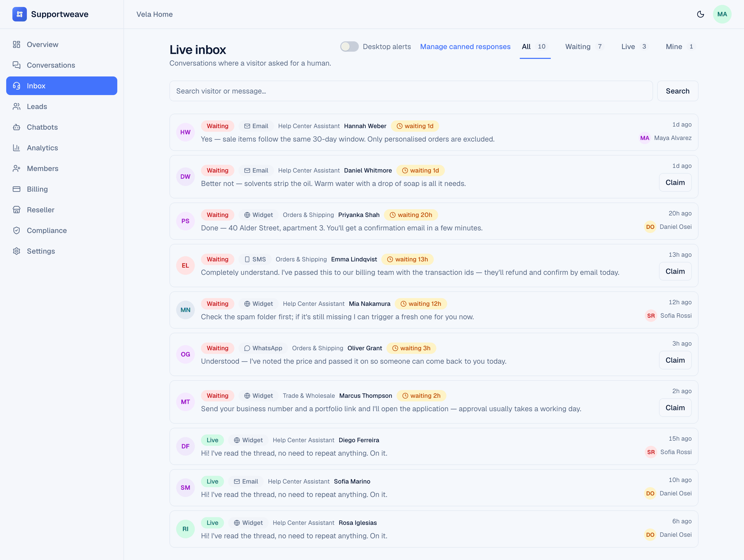Click the 'waiting 2h' badge
744x560 pixels.
point(421,395)
